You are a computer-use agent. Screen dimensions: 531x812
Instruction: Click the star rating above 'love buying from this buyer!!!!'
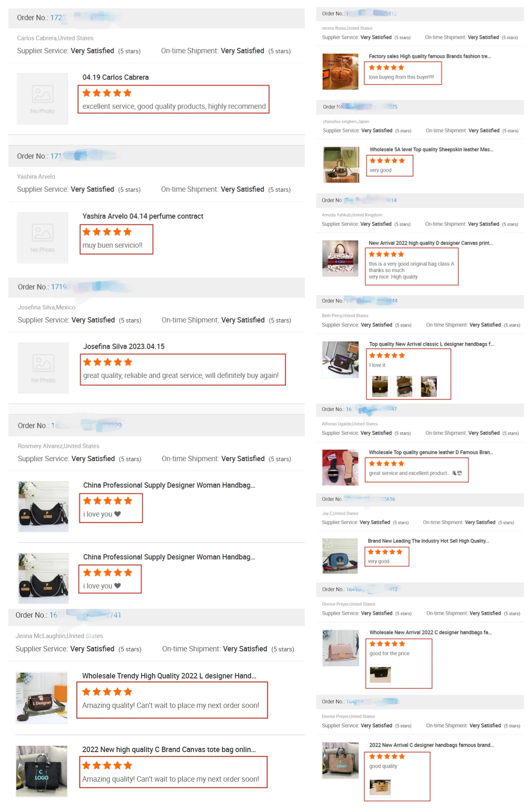pos(386,67)
